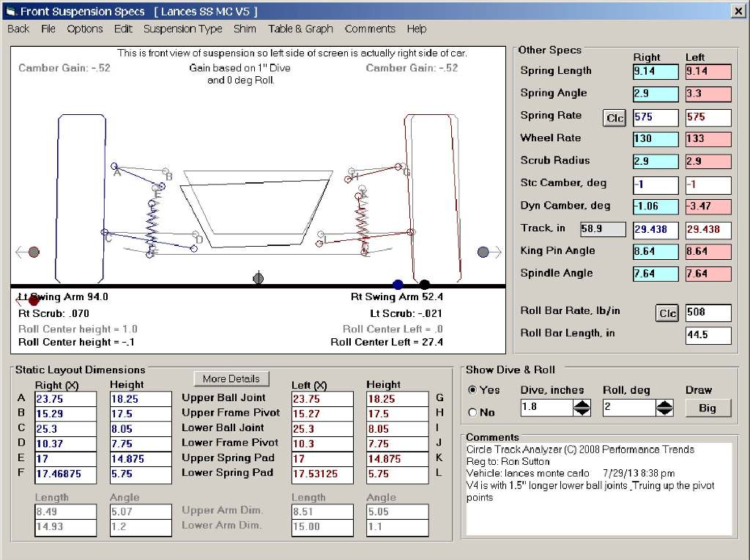
Task: Open the Help menu
Action: click(x=417, y=29)
